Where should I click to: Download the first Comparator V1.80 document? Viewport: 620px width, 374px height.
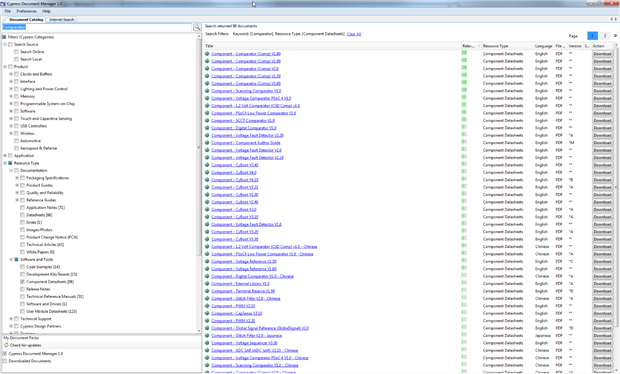point(602,54)
